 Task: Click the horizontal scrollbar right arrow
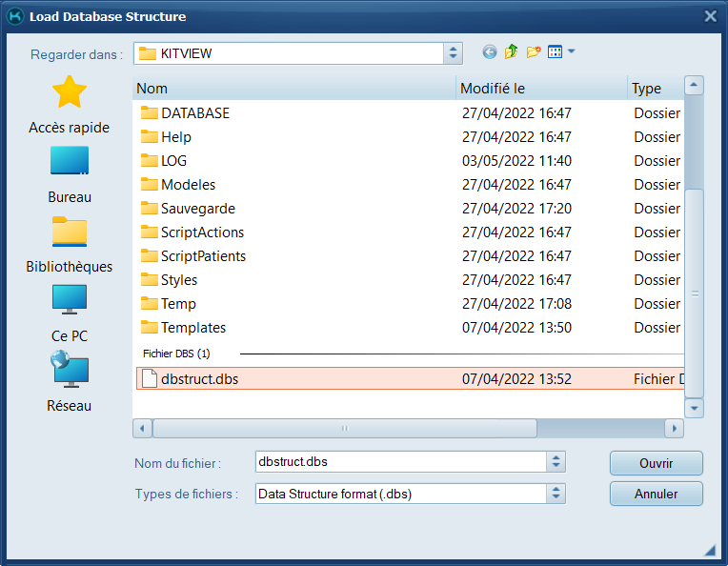point(675,429)
